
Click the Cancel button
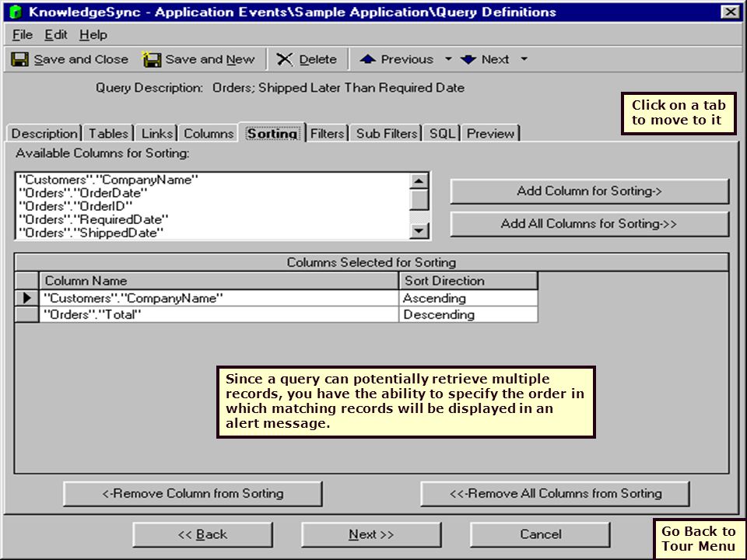tap(540, 535)
